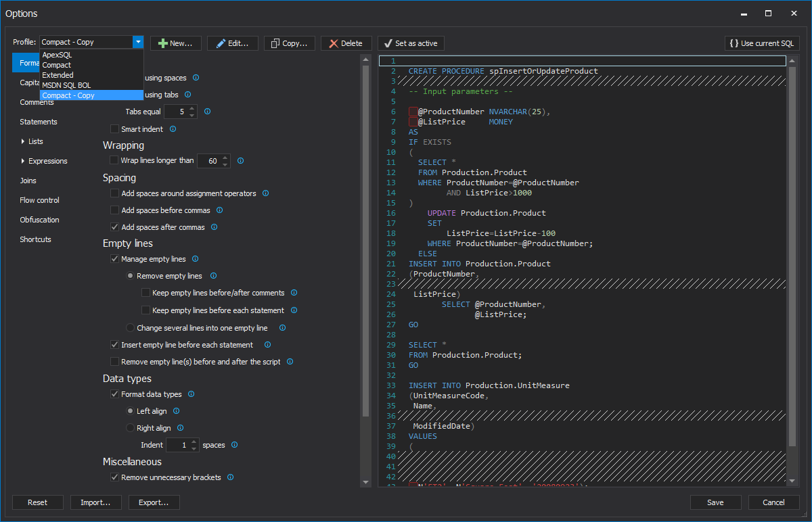
Task: Click the Copy profile icon
Action: click(275, 43)
